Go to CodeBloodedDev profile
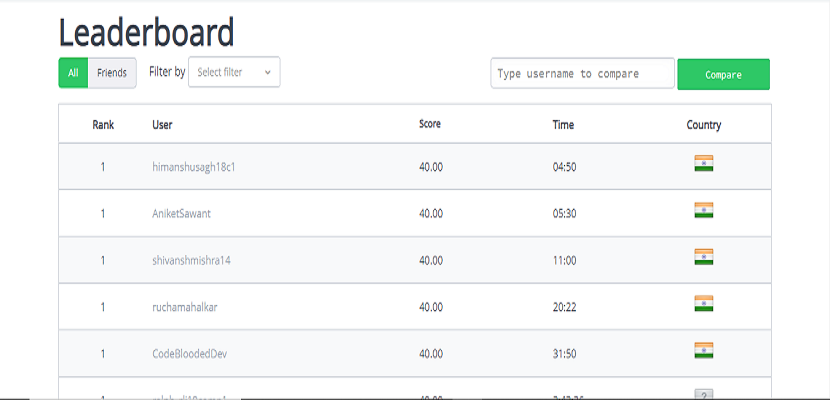The height and width of the screenshot is (400, 830). [x=191, y=353]
